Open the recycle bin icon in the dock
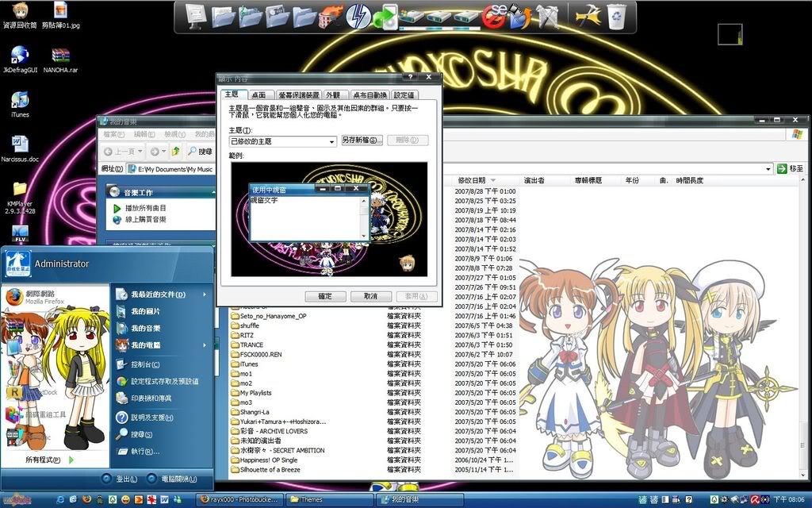This screenshot has width=812, height=508. [x=616, y=16]
